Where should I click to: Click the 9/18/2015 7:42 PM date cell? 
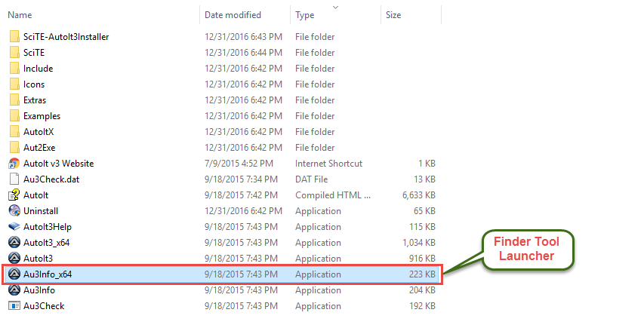241,195
